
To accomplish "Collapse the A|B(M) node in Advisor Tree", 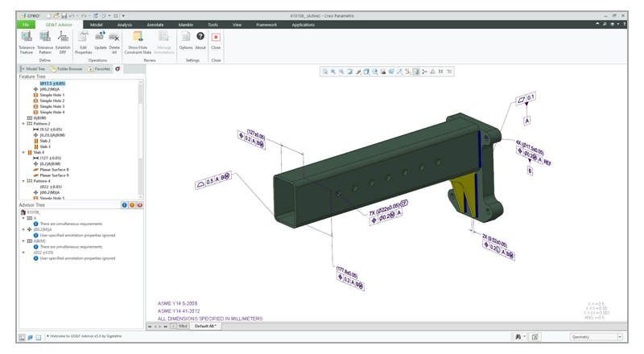I will (x=23, y=241).
